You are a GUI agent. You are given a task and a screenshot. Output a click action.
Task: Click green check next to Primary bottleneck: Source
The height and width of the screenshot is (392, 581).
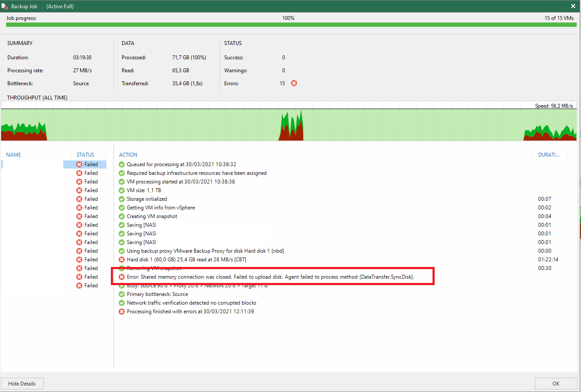click(122, 294)
